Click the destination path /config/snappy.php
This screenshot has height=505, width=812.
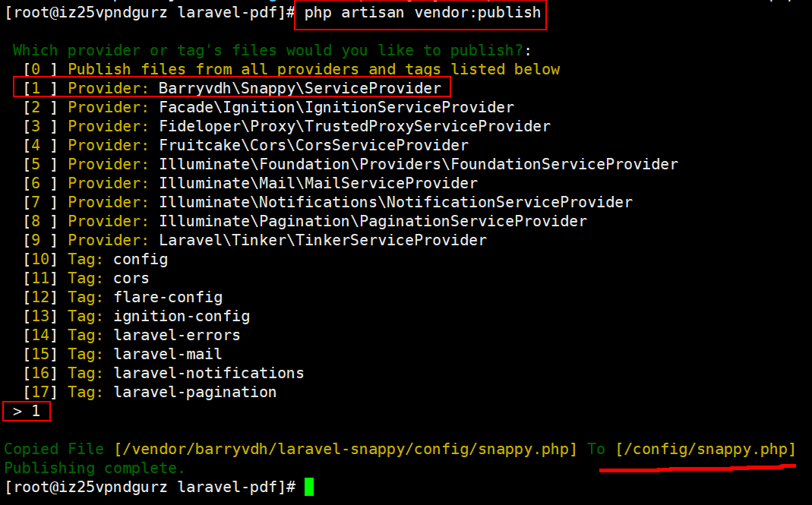point(706,449)
